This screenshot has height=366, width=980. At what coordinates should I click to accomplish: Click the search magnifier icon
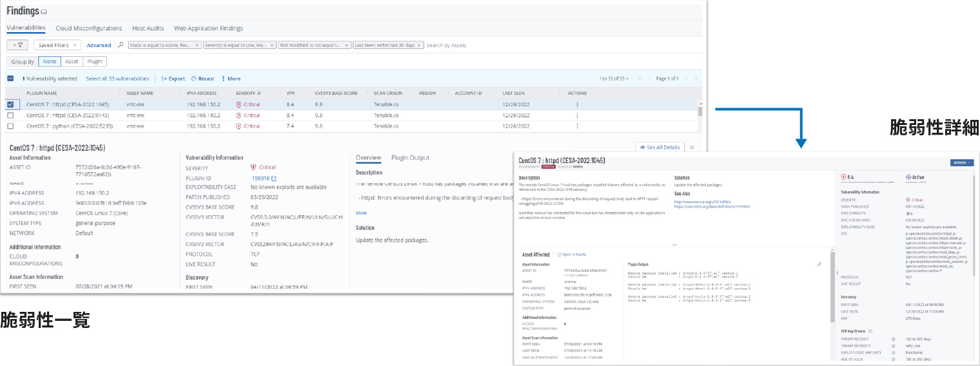[x=121, y=45]
